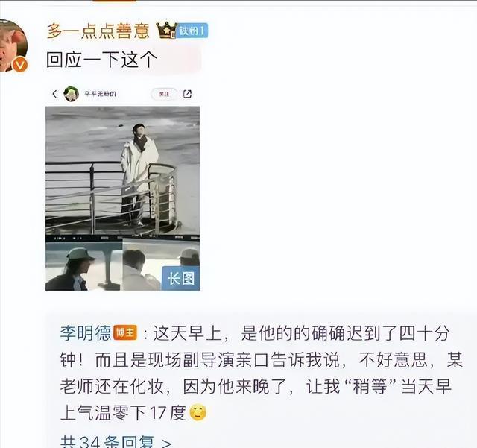Click the share icon in embedded post
Image resolution: width=477 pixels, height=448 pixels.
pos(187,94)
